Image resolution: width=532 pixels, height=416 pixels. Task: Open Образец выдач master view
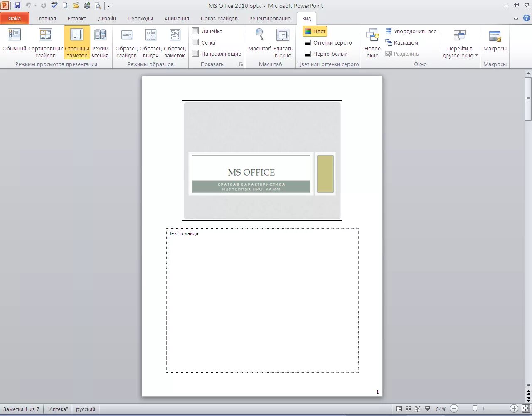150,42
